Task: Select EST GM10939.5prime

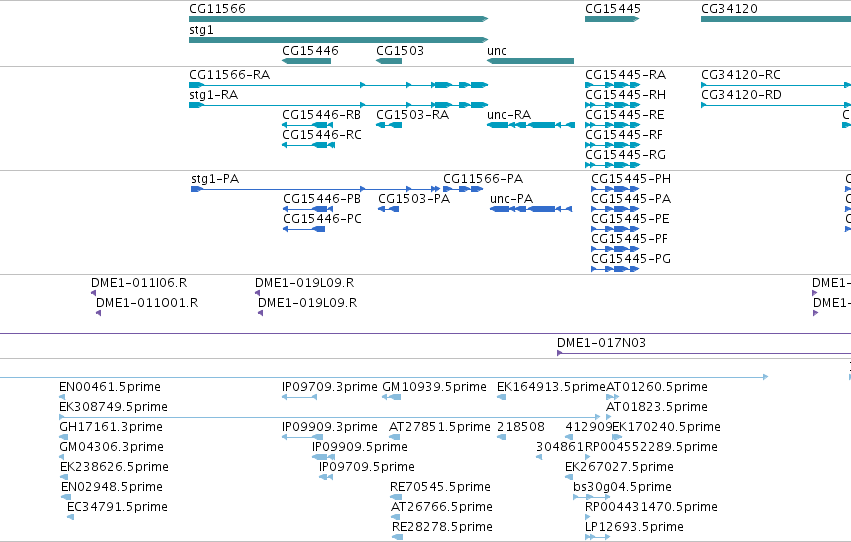Action: [x=391, y=397]
